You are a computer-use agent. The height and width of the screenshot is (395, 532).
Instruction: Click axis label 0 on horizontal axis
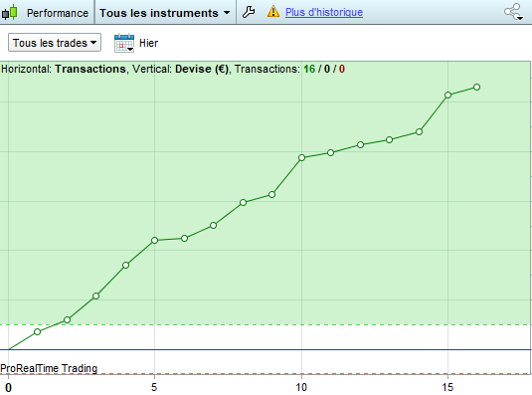pos(9,387)
